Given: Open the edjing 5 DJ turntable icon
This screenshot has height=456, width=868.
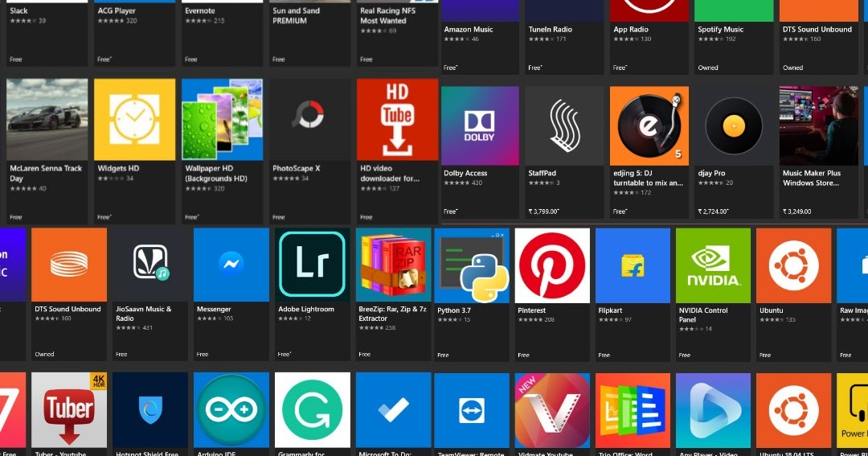Looking at the screenshot, I should pyautogui.click(x=649, y=125).
